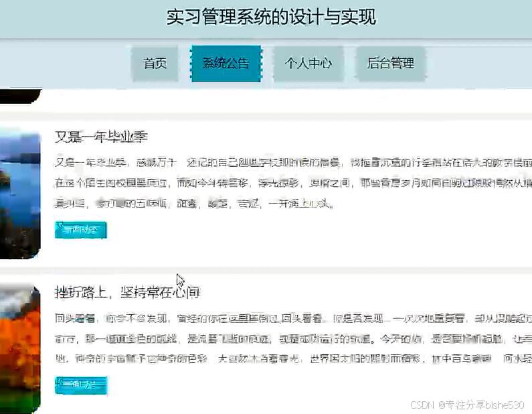The image size is (532, 414).
Task: Open the 挫折路上，坚持常在心间 article title
Action: (x=127, y=292)
